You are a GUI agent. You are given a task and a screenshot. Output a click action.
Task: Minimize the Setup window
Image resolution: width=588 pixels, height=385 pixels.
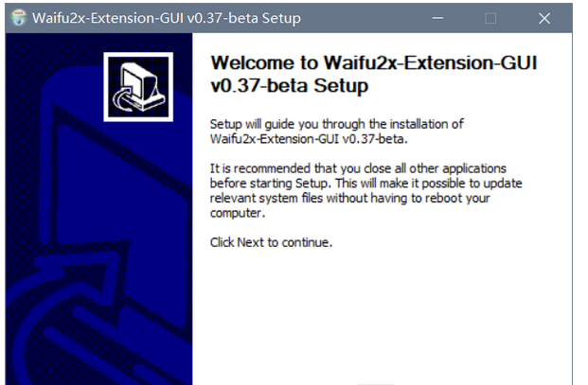tap(436, 18)
